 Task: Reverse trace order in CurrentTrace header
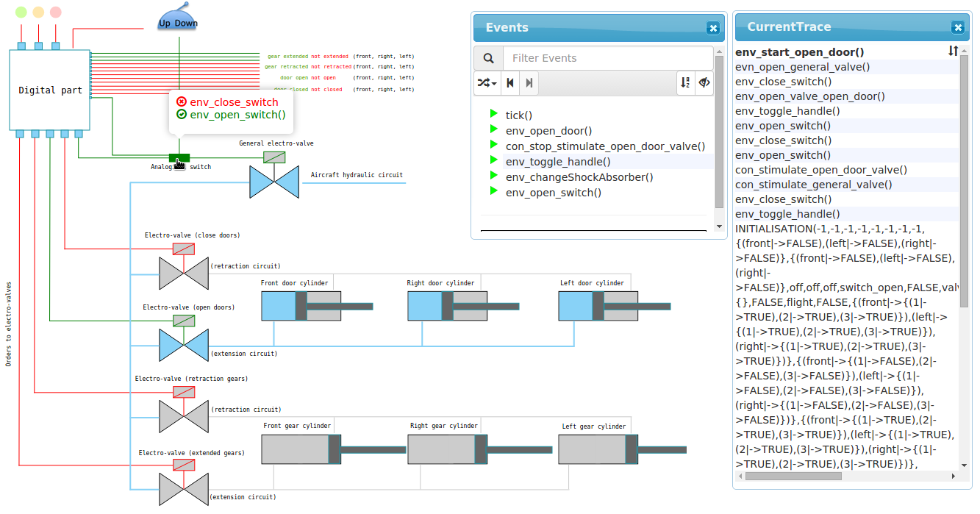click(x=953, y=51)
